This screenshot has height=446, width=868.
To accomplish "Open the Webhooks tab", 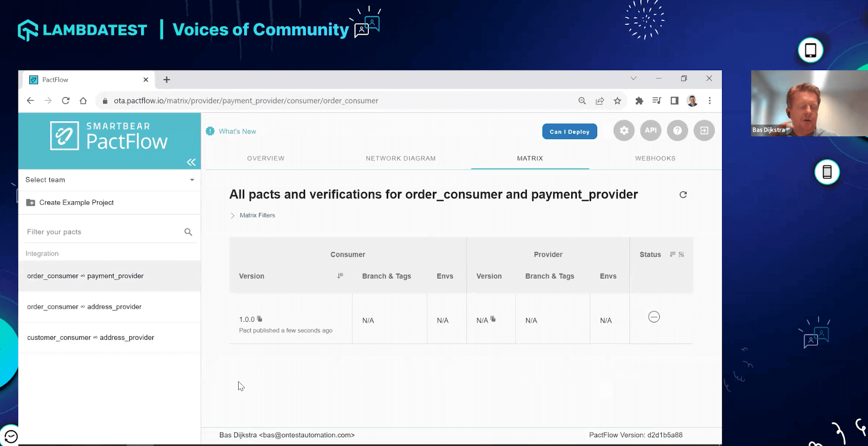I will 655,158.
